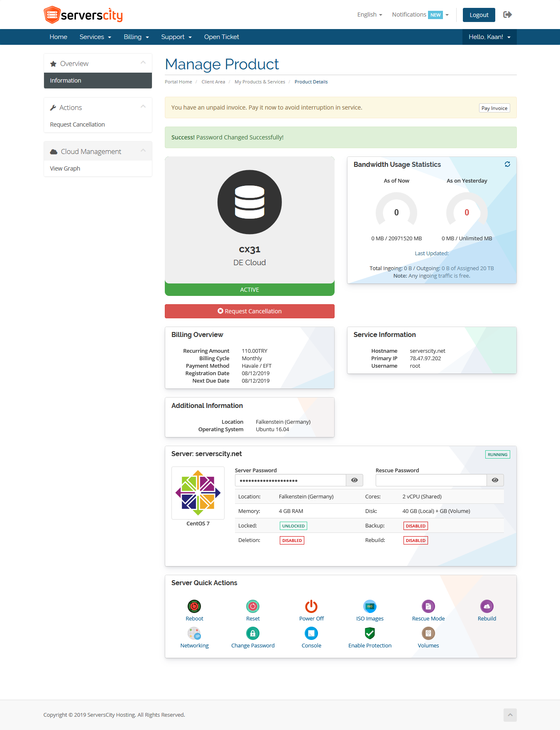Click the Logout button
Viewport: 560px width, 730px height.
[479, 15]
